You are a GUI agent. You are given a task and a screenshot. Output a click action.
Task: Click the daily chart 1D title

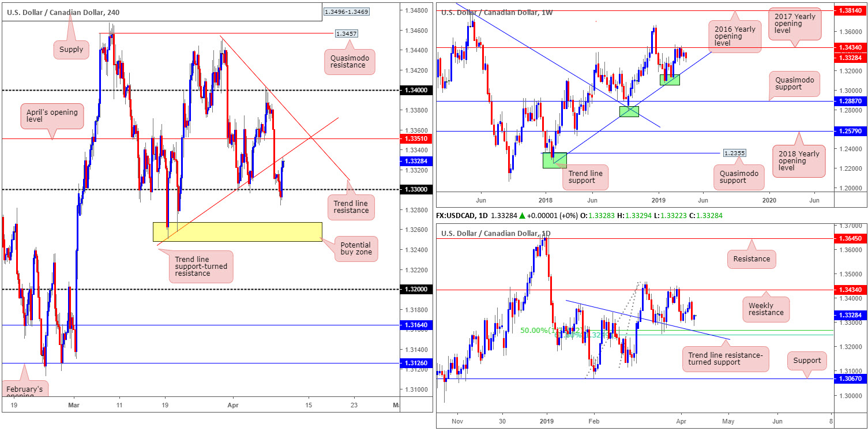[496, 234]
